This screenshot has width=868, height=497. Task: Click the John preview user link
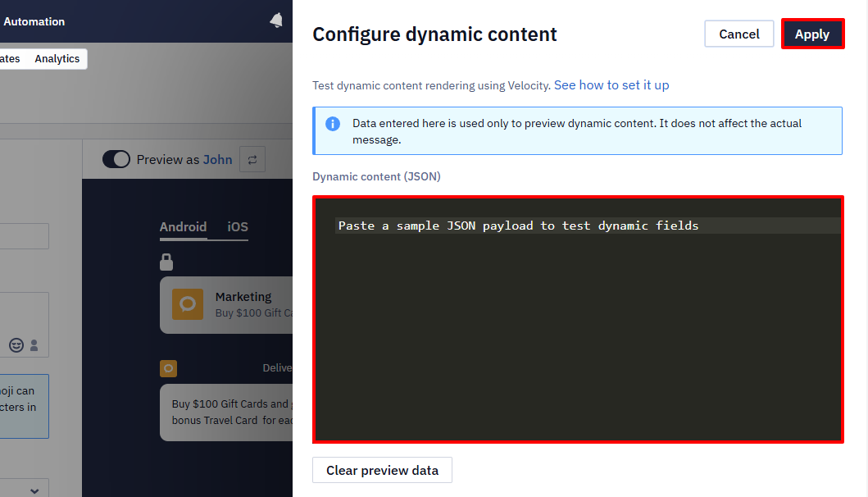tap(217, 160)
